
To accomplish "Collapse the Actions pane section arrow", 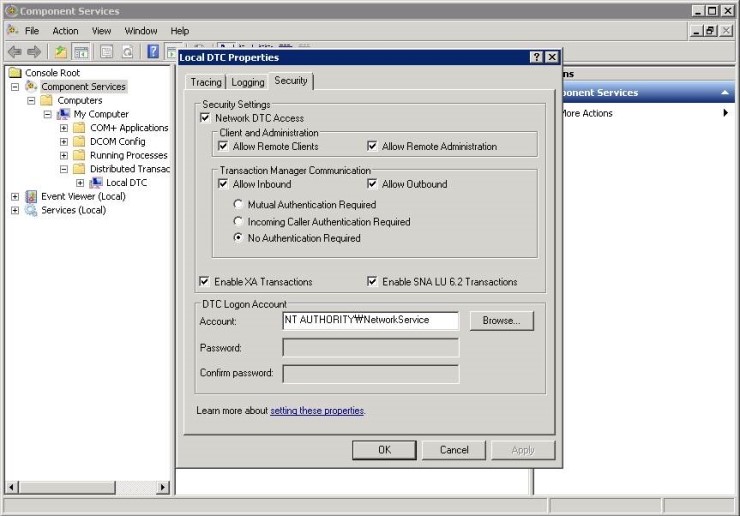I will [725, 93].
